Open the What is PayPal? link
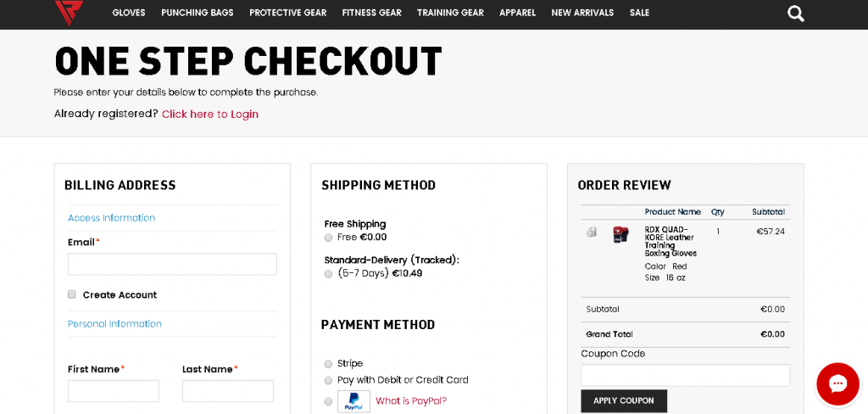868x414 pixels. point(411,401)
